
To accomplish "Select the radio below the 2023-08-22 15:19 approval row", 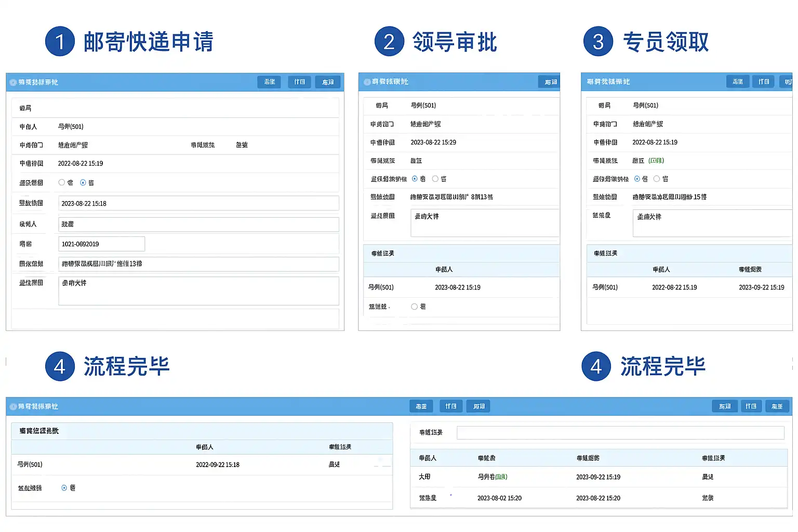I will click(414, 307).
